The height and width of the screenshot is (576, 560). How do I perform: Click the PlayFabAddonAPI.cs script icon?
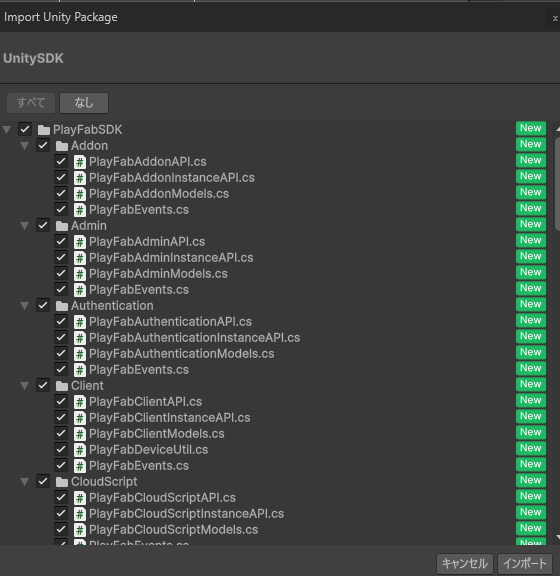tap(80, 162)
